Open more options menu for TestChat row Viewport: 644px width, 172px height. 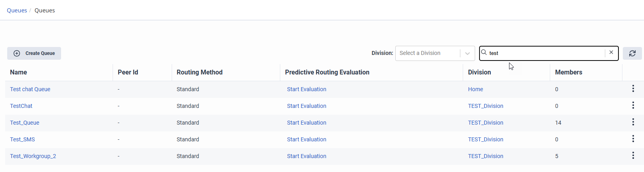(633, 106)
